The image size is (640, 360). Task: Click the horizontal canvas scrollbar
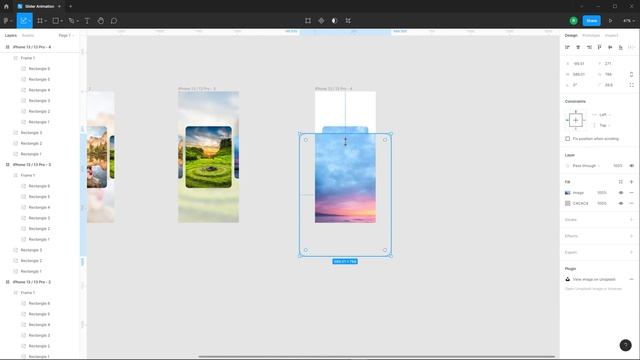376,357
